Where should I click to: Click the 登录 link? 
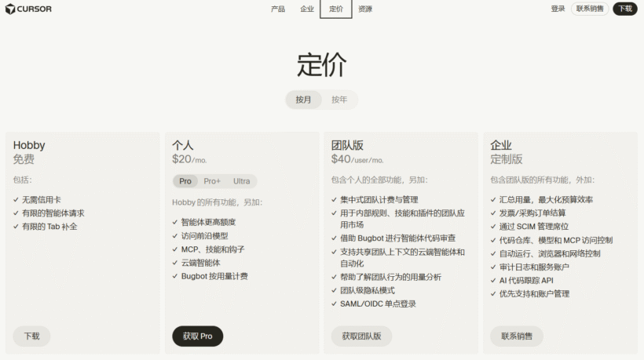pyautogui.click(x=558, y=9)
